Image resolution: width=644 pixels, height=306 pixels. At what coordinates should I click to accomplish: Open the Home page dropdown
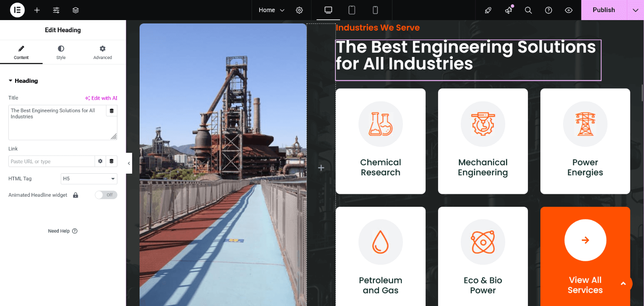click(272, 10)
